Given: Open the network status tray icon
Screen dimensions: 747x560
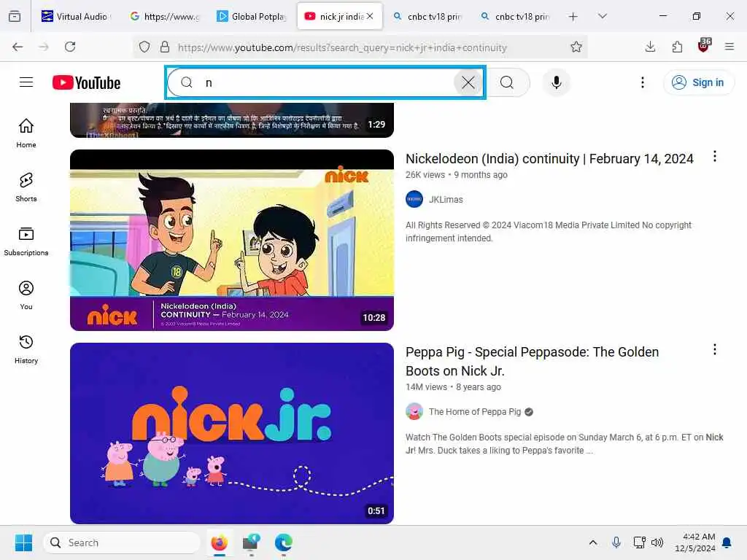Looking at the screenshot, I should tap(639, 542).
